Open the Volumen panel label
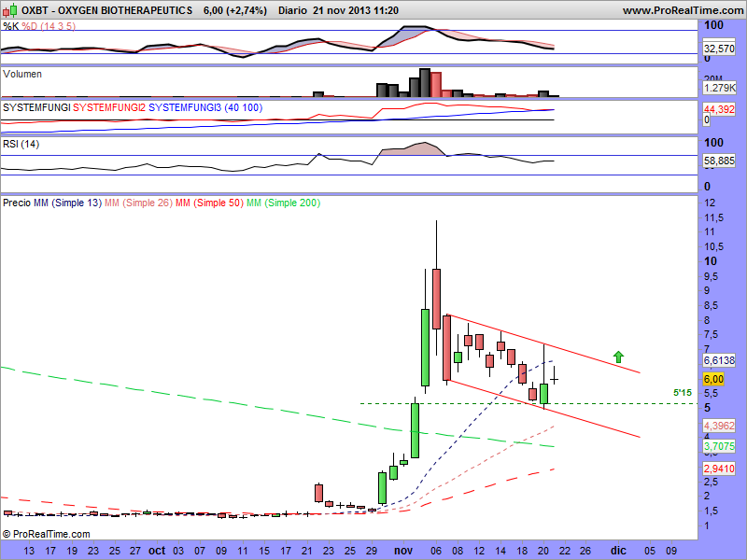The height and width of the screenshot is (560, 747). pos(22,74)
